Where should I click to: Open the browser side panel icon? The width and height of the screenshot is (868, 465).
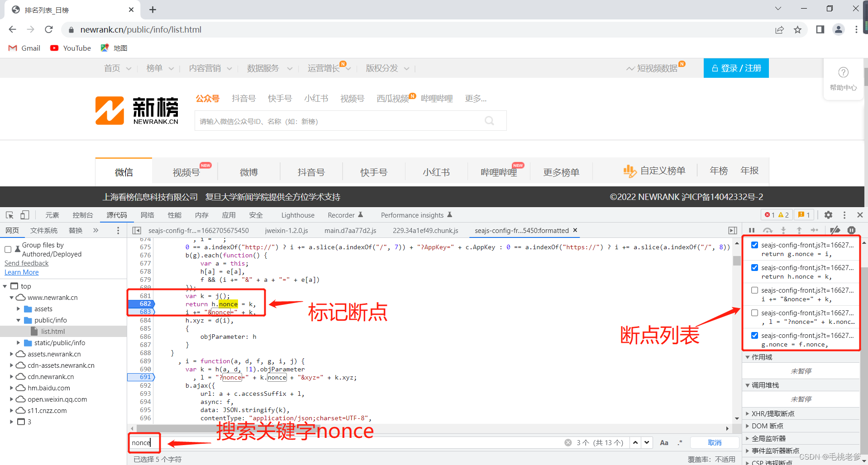(x=820, y=29)
